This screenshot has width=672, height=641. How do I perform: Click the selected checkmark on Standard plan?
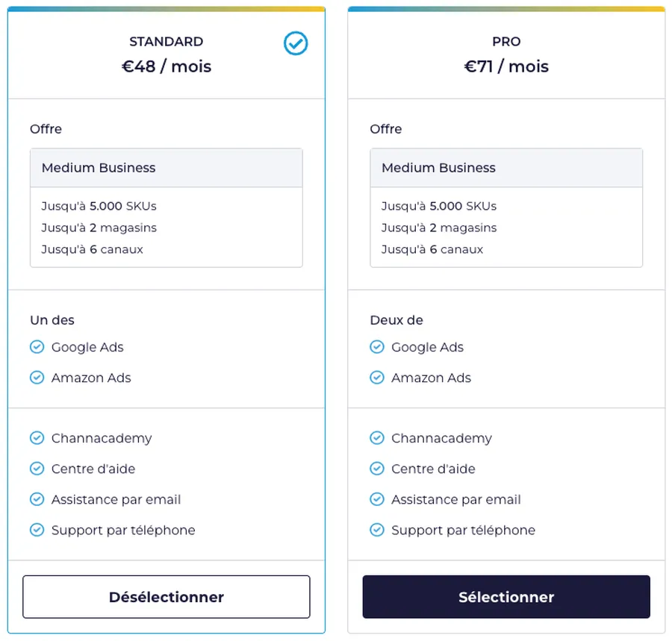pyautogui.click(x=296, y=44)
